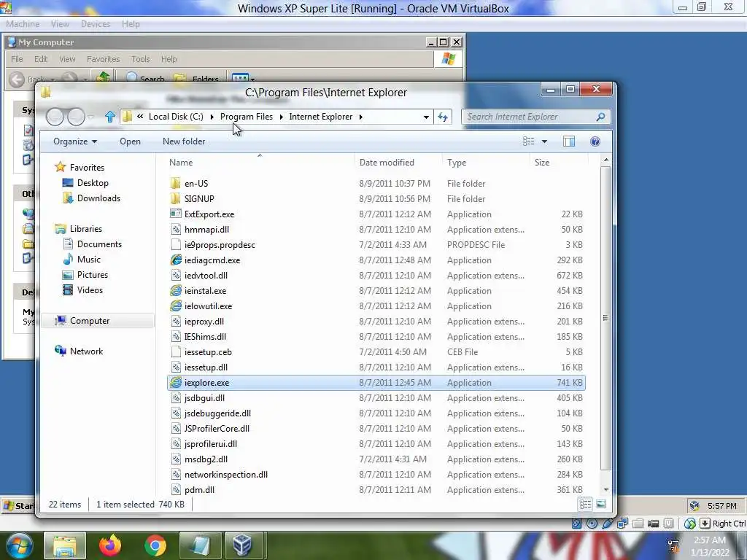Open the recent pages dropdown arrow
This screenshot has height=560, width=747.
[x=91, y=117]
